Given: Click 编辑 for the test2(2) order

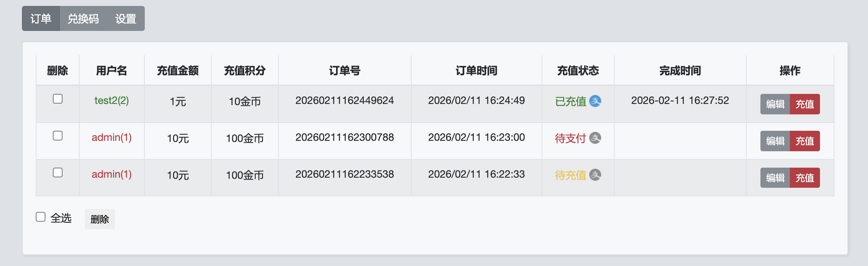Looking at the screenshot, I should pos(775,104).
